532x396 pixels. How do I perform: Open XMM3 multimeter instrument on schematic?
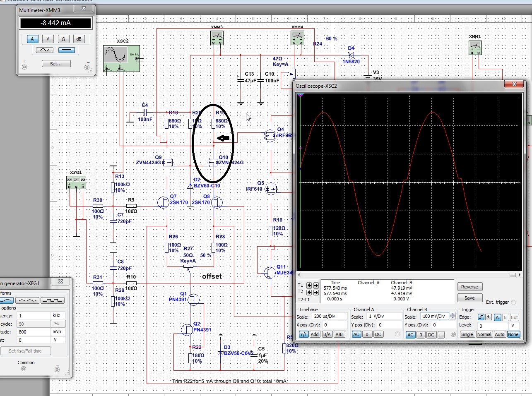click(217, 38)
